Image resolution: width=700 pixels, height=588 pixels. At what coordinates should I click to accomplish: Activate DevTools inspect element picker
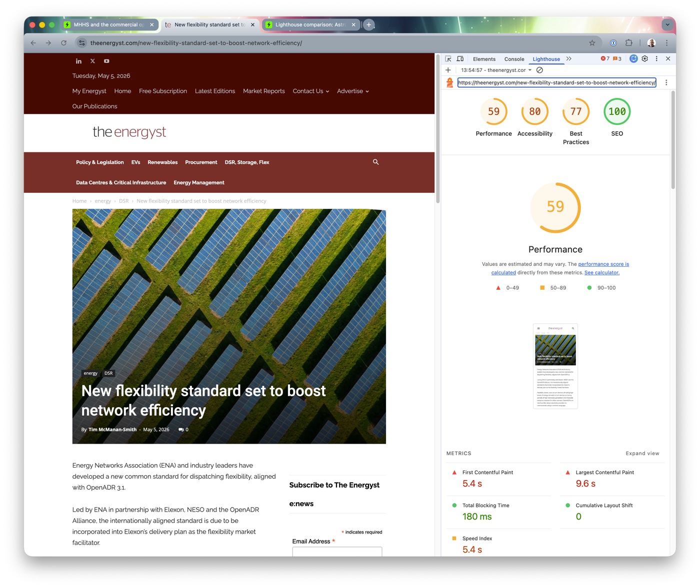click(448, 59)
